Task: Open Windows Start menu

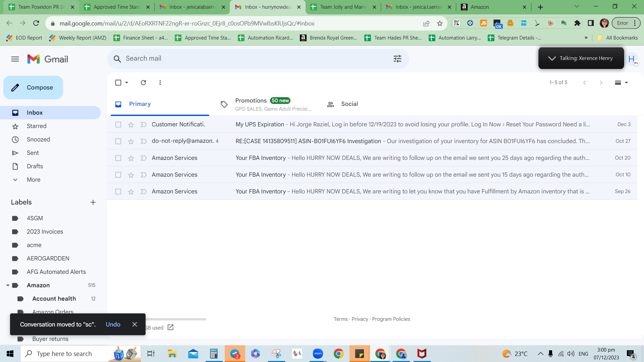Action: point(10,354)
